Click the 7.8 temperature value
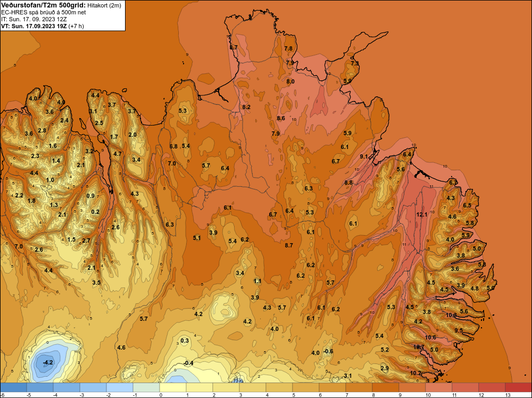Image resolution: width=532 pixels, height=398 pixels. 288,48
